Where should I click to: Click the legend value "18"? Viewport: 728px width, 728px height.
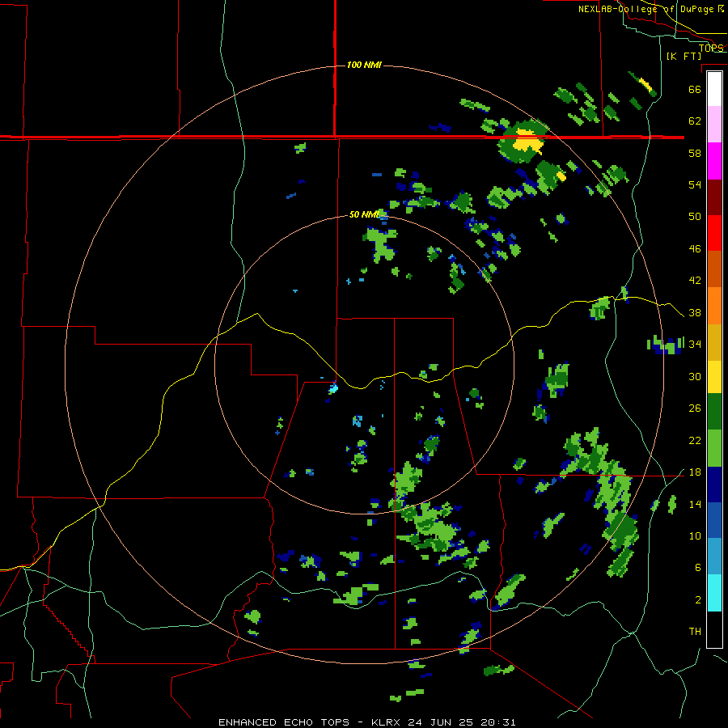pyautogui.click(x=695, y=472)
